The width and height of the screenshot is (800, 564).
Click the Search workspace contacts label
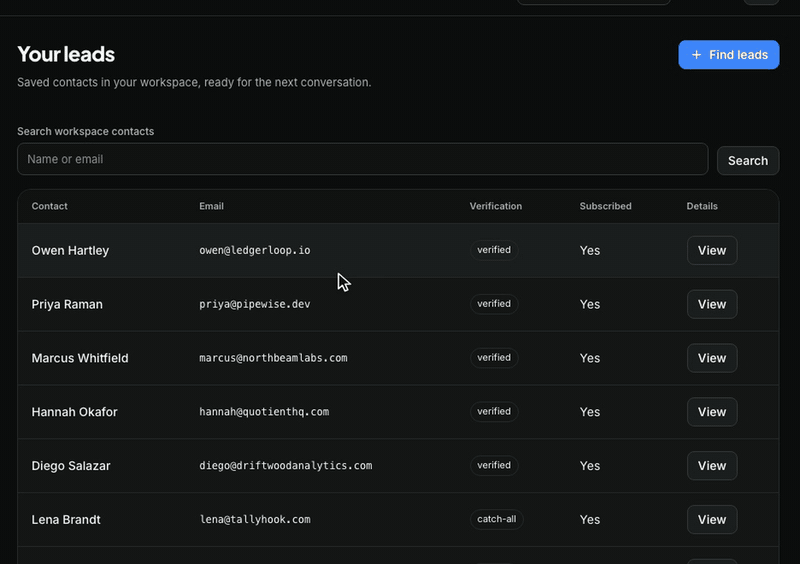tap(85, 132)
